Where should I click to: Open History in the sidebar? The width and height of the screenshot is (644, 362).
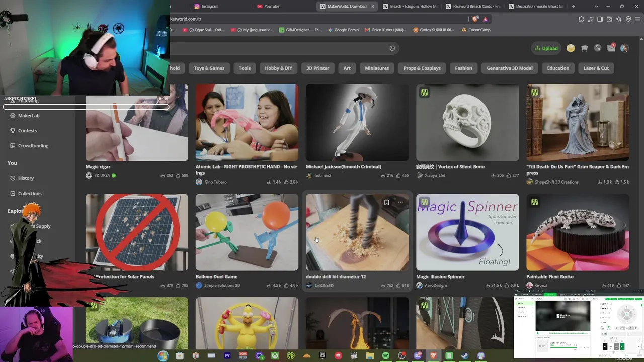tap(26, 178)
